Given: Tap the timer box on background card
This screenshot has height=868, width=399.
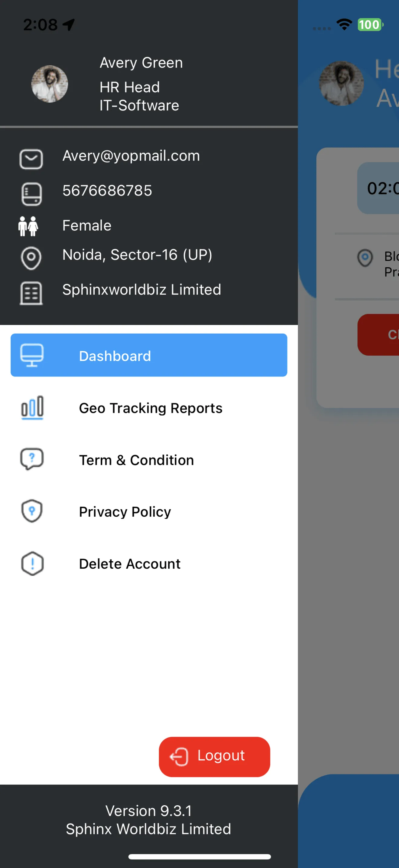Looking at the screenshot, I should [x=378, y=188].
